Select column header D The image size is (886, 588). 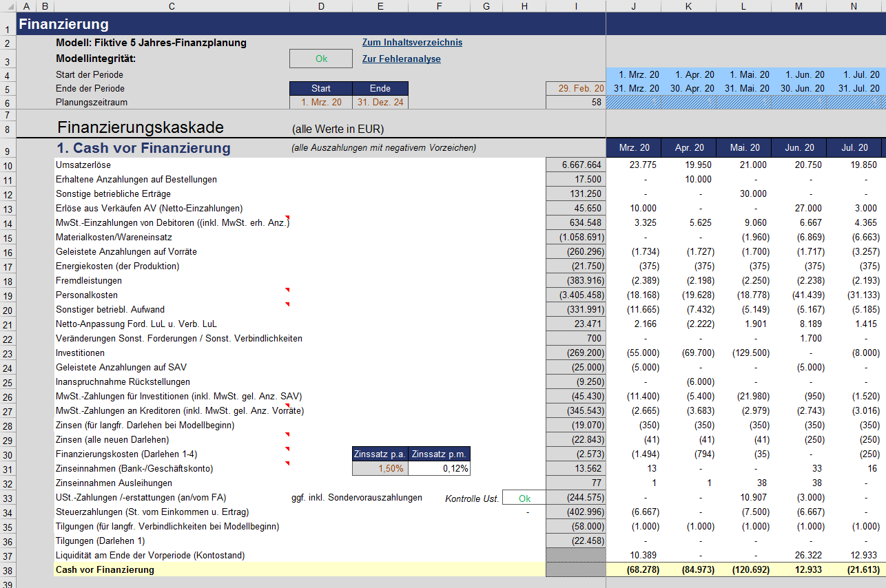click(x=321, y=6)
